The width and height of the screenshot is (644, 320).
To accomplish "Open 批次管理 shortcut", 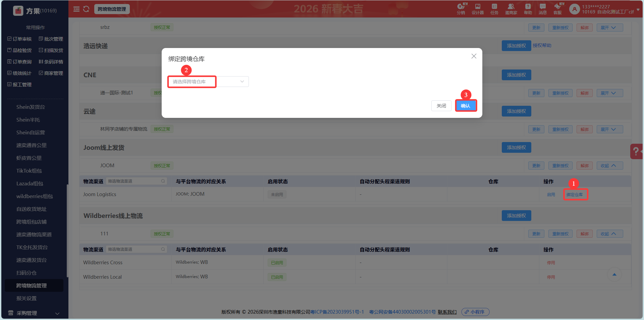I will pos(51,39).
